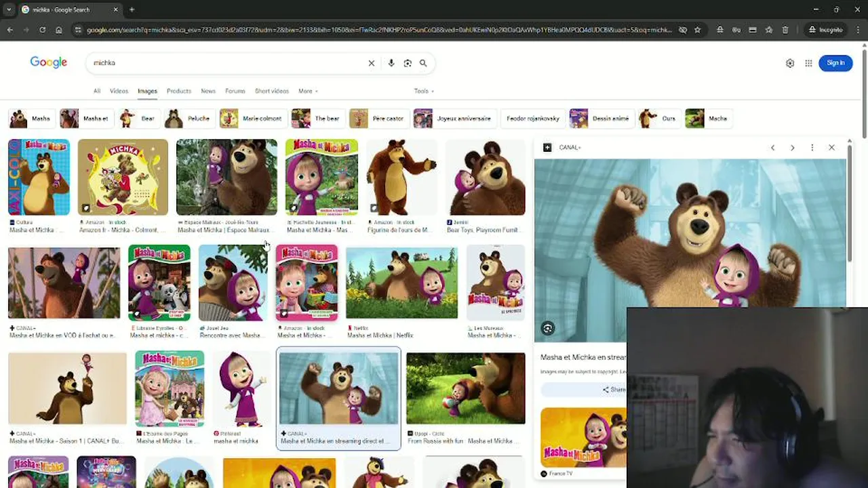Switch to the All results tab
The width and height of the screenshot is (868, 488).
(97, 91)
